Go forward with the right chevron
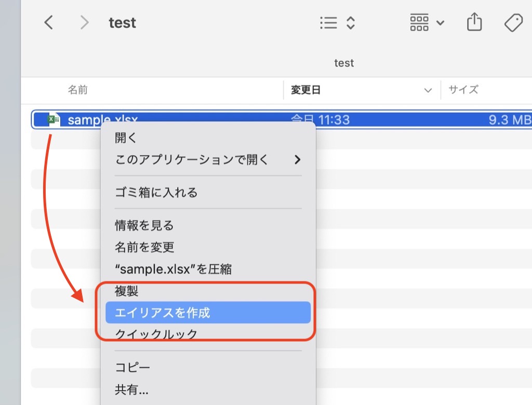This screenshot has height=405, width=532. point(84,23)
